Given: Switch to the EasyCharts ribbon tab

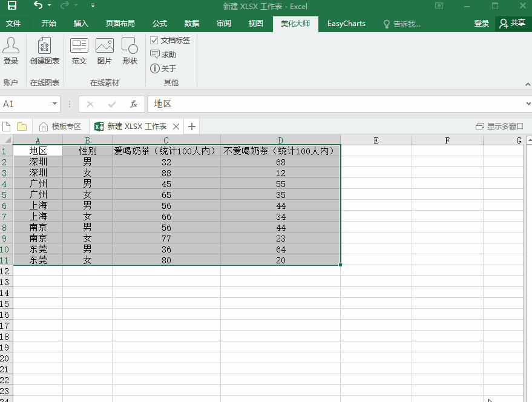Looking at the screenshot, I should 346,24.
